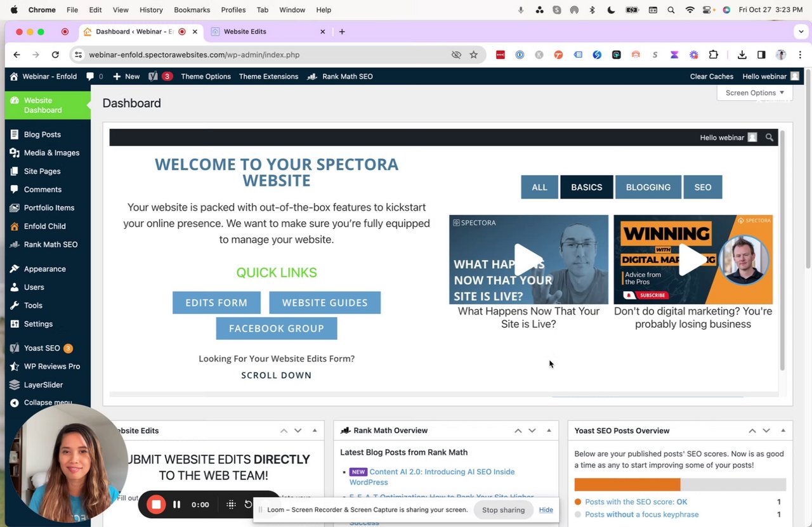This screenshot has width=812, height=527.
Task: Pause the Loom recording
Action: coord(177,505)
